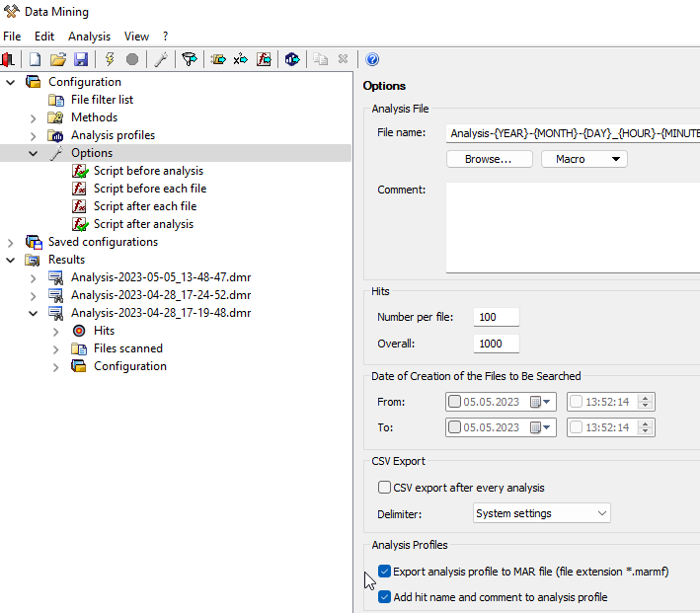This screenshot has height=613, width=700.
Task: Click the Script before analysis fx icon
Action: coord(80,171)
